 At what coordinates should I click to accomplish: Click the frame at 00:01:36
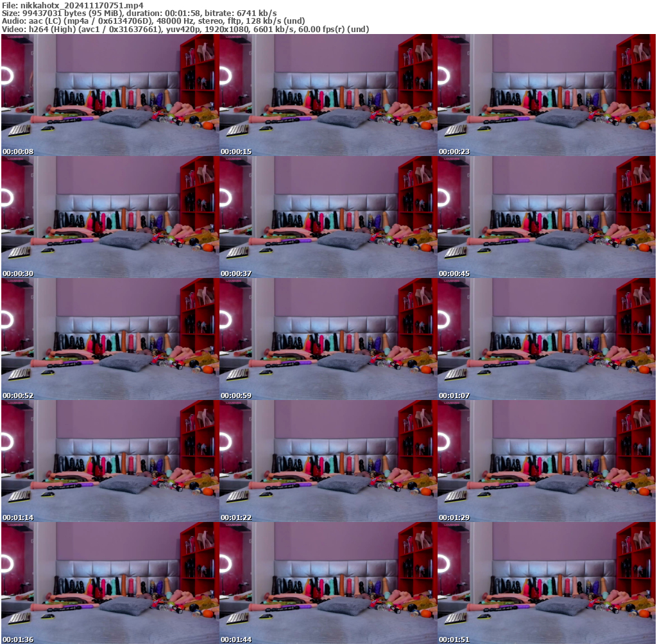point(110,583)
